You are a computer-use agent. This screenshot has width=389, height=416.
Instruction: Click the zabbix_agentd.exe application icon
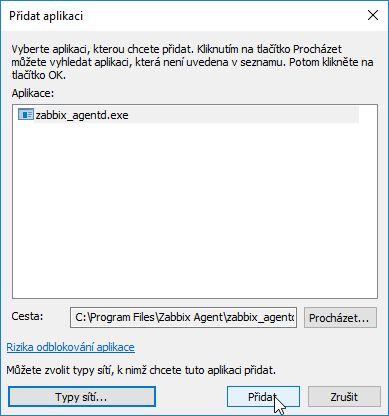[x=26, y=115]
